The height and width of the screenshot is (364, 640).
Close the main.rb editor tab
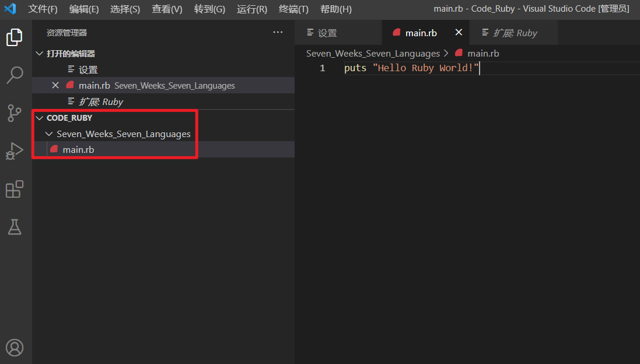pos(459,32)
